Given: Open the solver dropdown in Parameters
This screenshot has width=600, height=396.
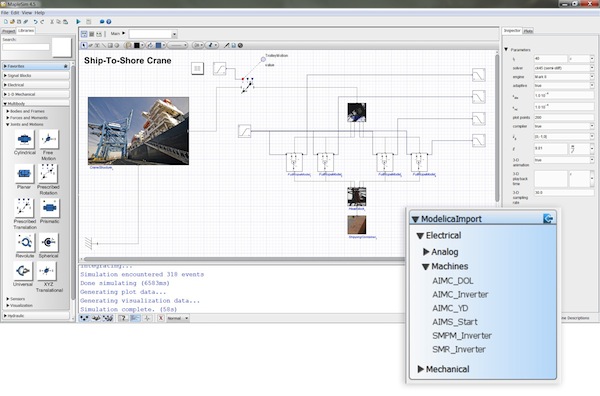Looking at the screenshot, I should pyautogui.click(x=564, y=68).
